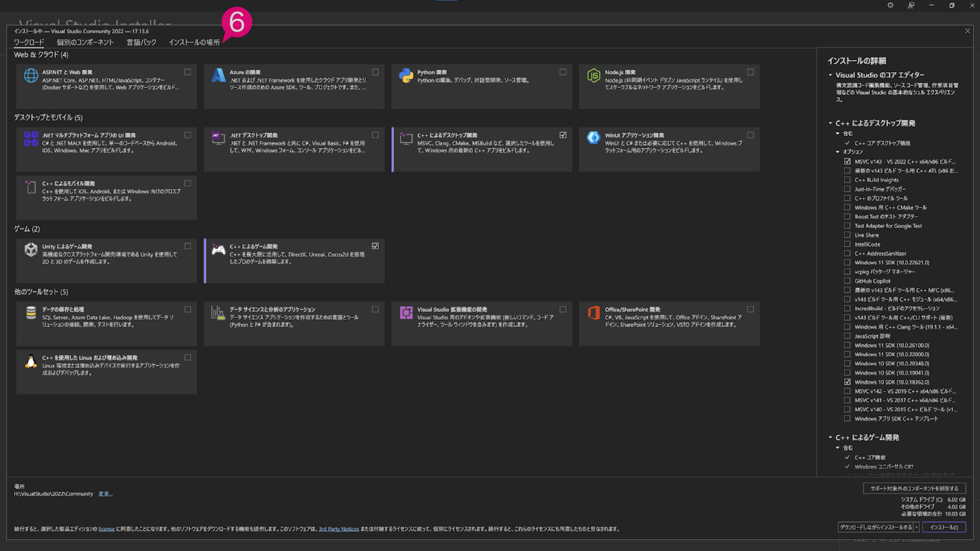Check the Just-In-Time デバッガー option
The width and height of the screenshot is (980, 551).
pyautogui.click(x=847, y=189)
